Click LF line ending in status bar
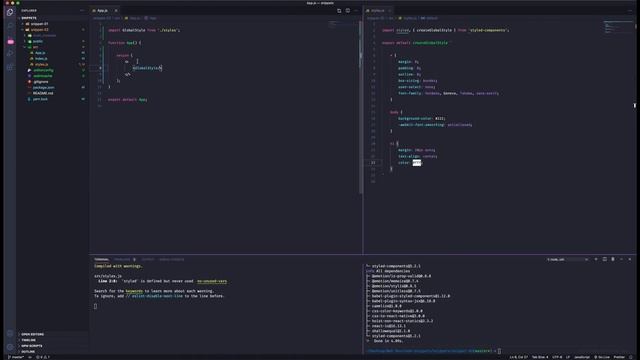Image resolution: width=640 pixels, height=360 pixels. click(x=568, y=357)
